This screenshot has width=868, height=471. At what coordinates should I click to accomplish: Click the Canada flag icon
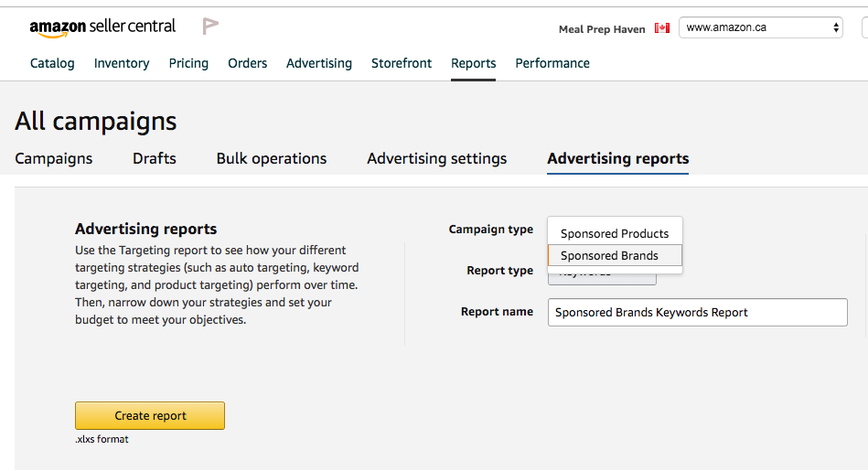click(662, 27)
